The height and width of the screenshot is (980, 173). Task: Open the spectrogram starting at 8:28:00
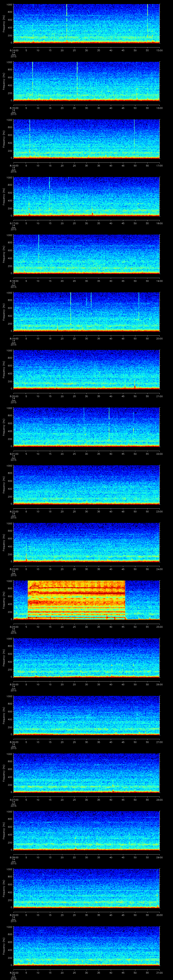(x=86, y=831)
